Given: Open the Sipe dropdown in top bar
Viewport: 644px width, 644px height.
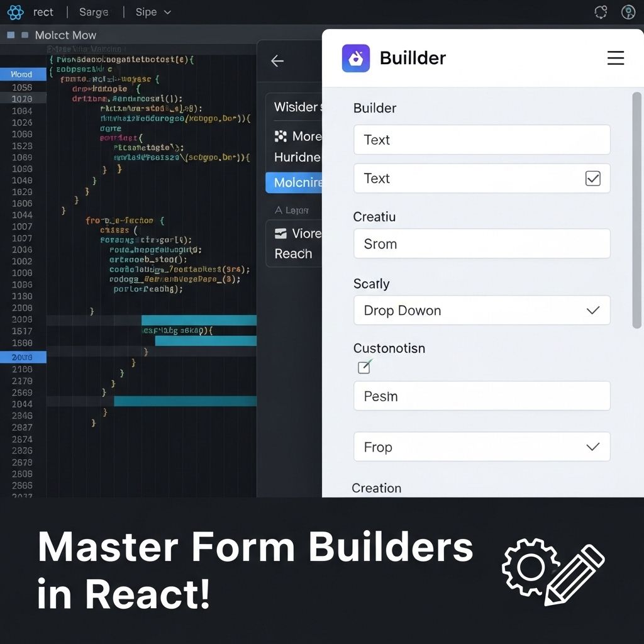Looking at the screenshot, I should tap(153, 12).
